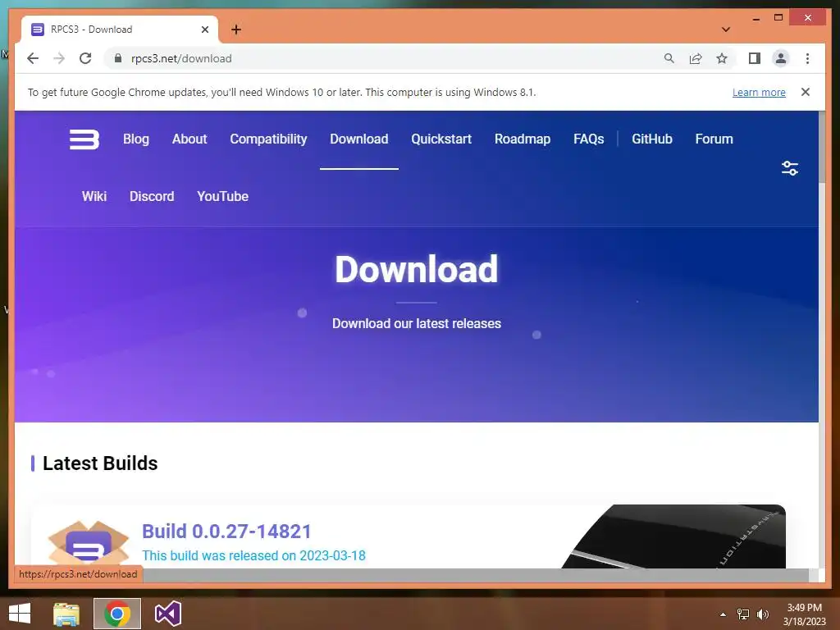Click the zoom magnifier icon in the address bar
The height and width of the screenshot is (630, 840).
click(x=669, y=58)
